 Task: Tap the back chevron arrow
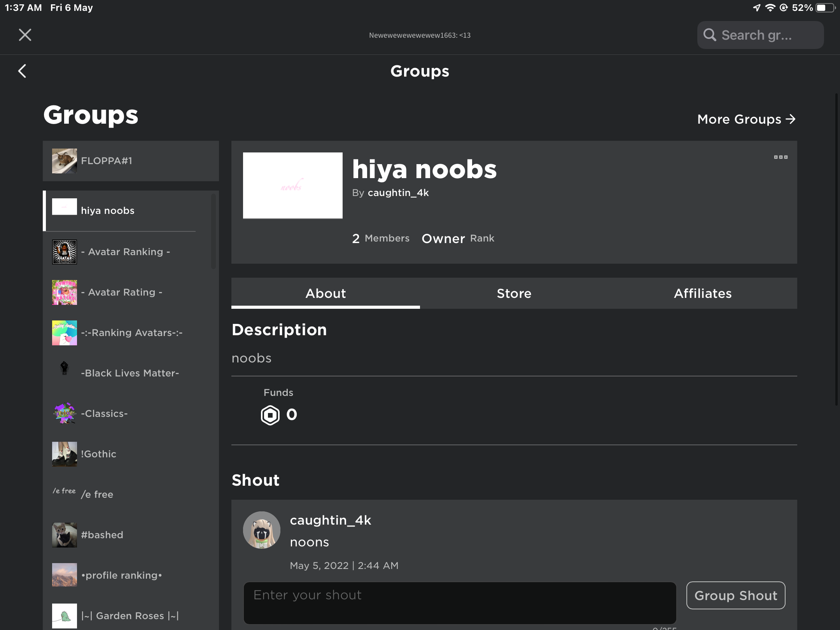pyautogui.click(x=23, y=71)
